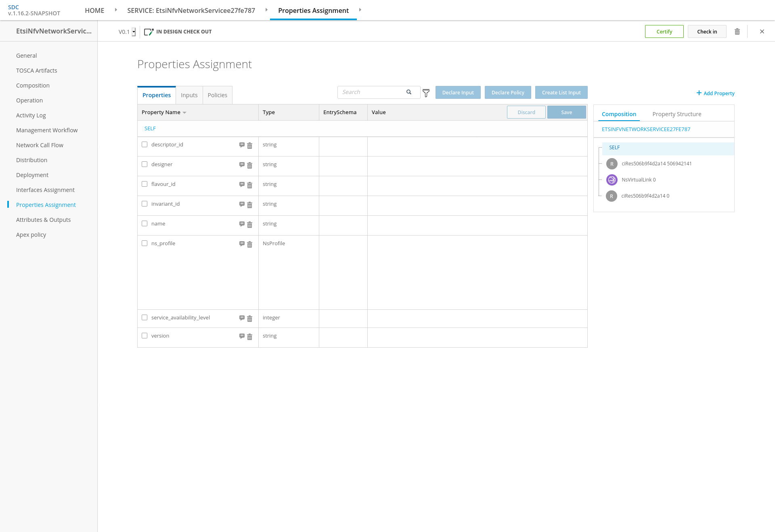Click the Certify button
This screenshot has height=532, width=775.
pos(664,31)
